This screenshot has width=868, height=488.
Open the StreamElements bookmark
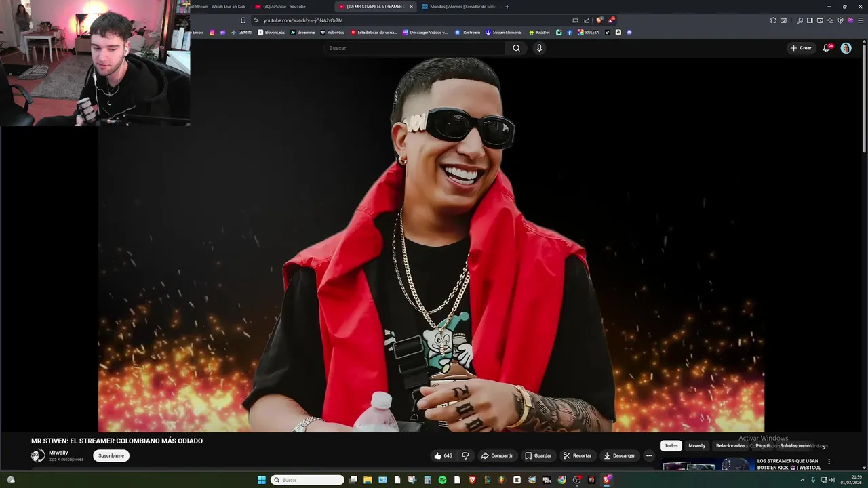[504, 33]
